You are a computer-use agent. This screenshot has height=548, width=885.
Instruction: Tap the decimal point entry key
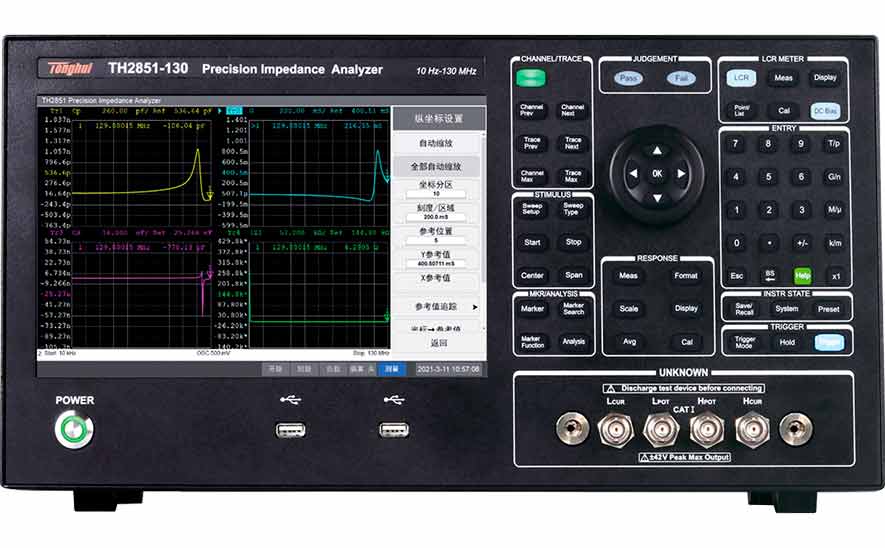tap(769, 243)
